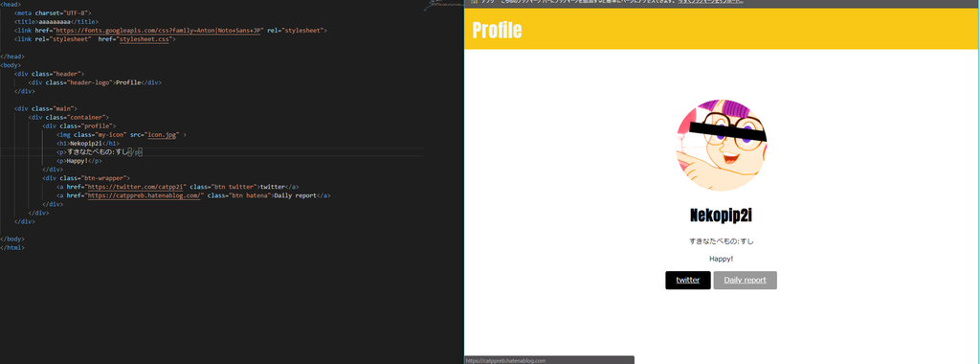980x364 pixels.
Task: Click the catppreb.hatenablog.com URL in code
Action: click(145, 195)
